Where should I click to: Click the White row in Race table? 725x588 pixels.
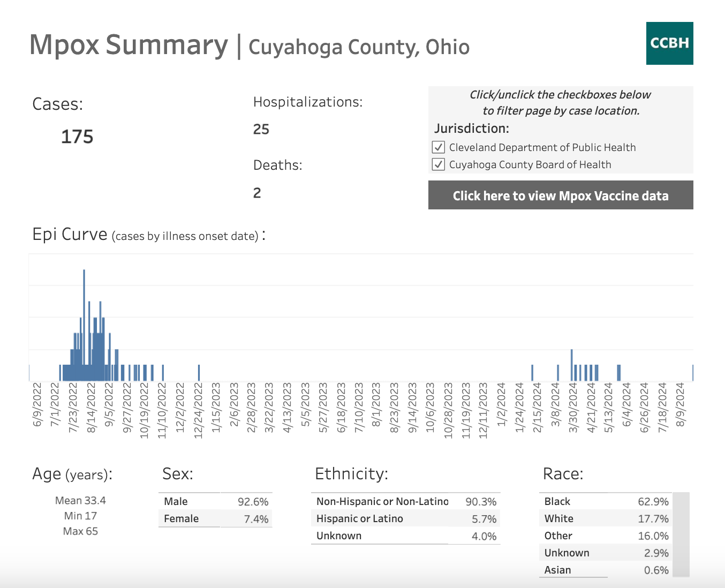click(605, 518)
